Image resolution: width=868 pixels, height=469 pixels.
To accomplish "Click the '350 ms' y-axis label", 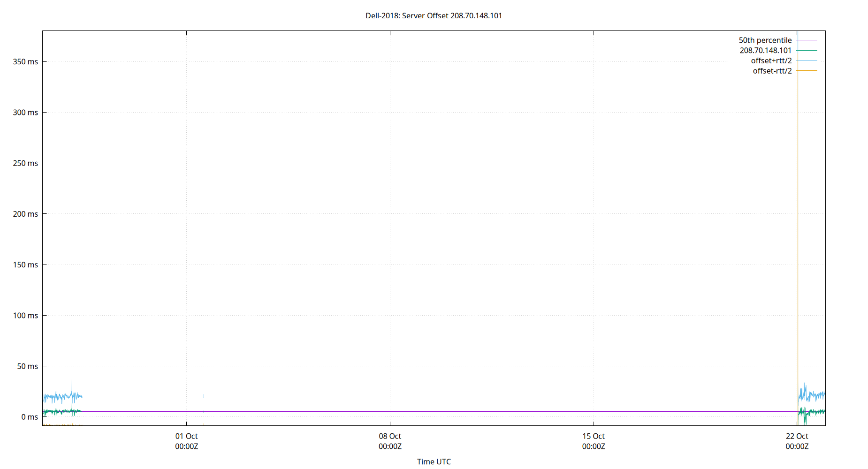I will tap(25, 61).
